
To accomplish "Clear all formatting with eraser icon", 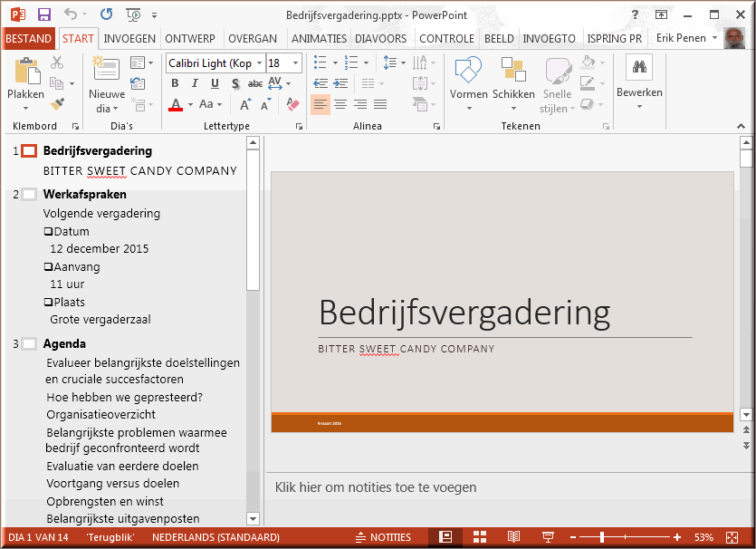I will tap(292, 104).
